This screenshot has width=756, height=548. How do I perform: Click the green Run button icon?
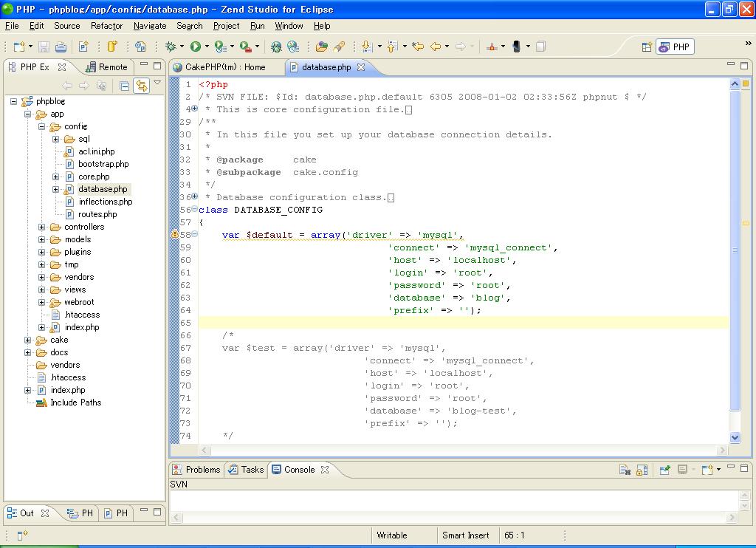pos(196,47)
